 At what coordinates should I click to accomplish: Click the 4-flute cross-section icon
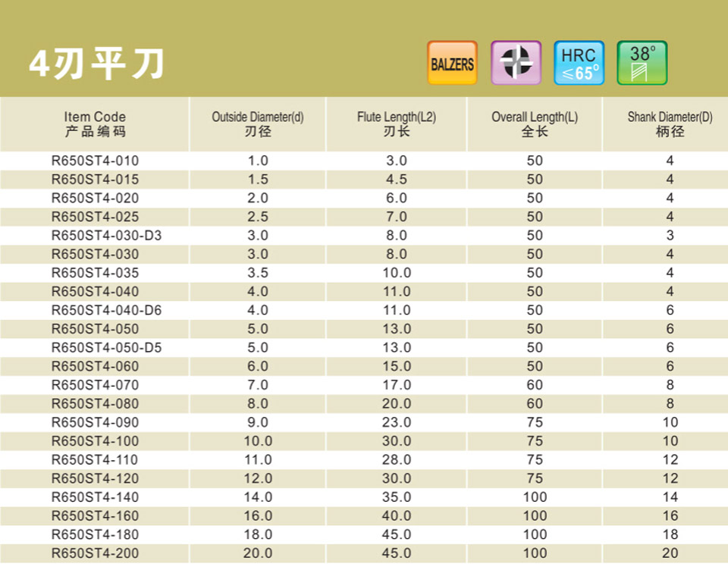pos(516,63)
